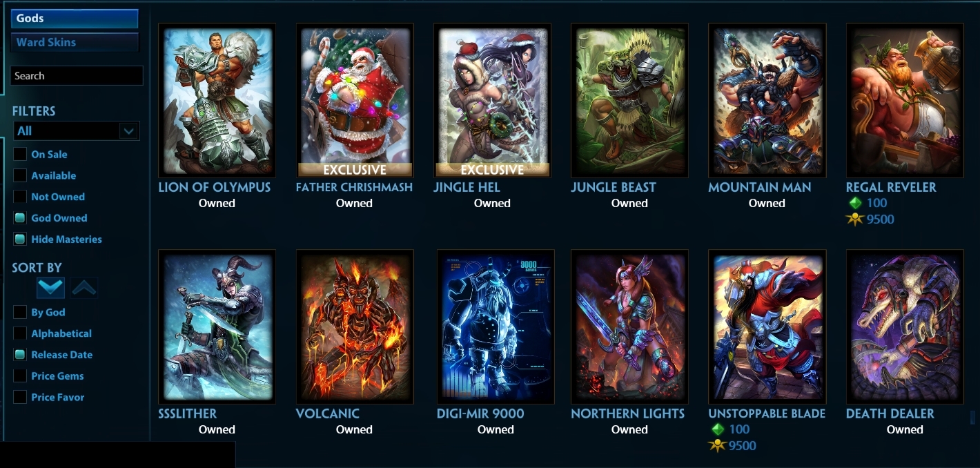
Task: Disable God Owned filter checkbox
Action: pos(20,218)
